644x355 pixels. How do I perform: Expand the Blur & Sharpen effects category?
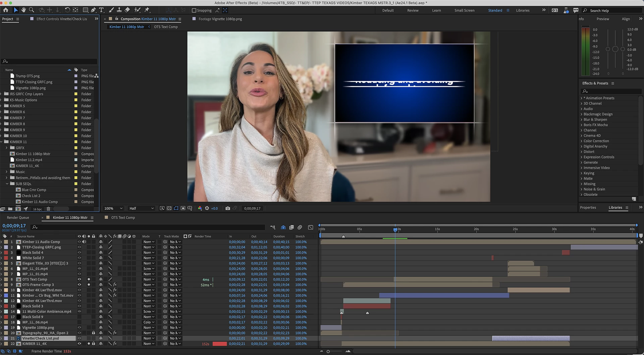(x=582, y=120)
